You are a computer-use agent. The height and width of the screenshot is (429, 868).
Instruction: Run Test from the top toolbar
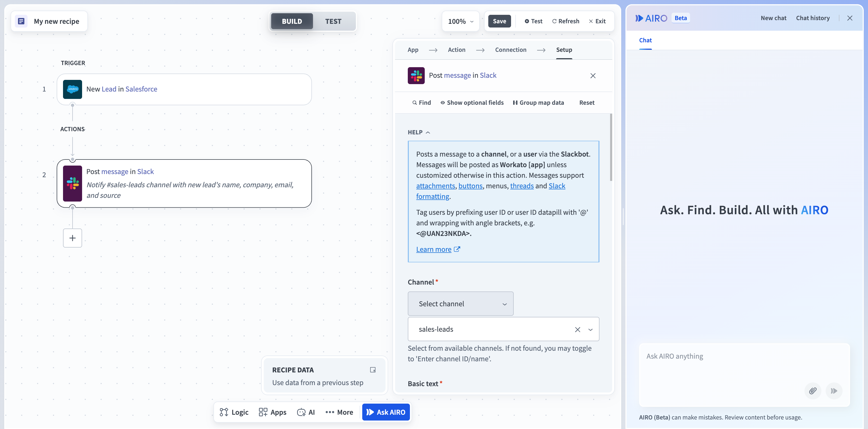click(533, 21)
